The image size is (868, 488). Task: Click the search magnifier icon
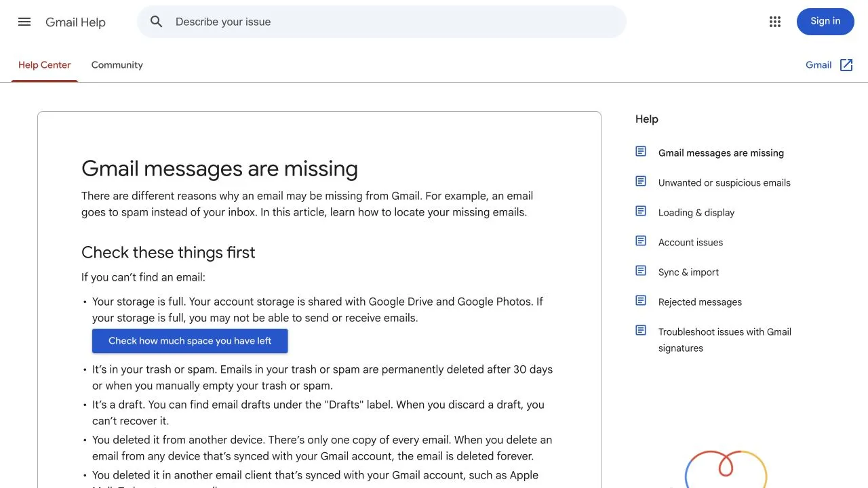[157, 22]
